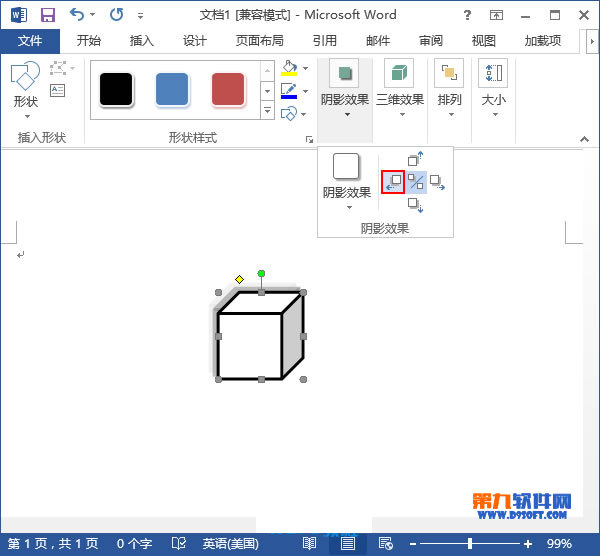The height and width of the screenshot is (556, 600).
Task: Open the 阴影效果 gallery in popup panel
Action: [347, 181]
